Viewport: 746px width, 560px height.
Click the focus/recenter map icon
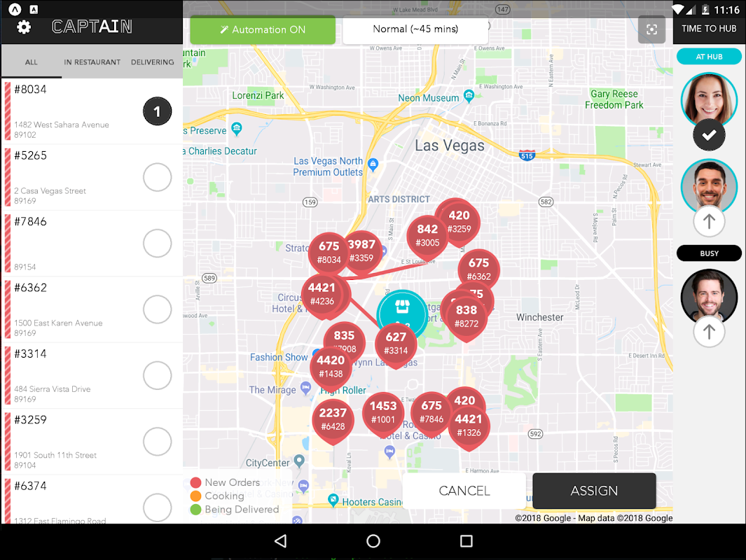[651, 29]
